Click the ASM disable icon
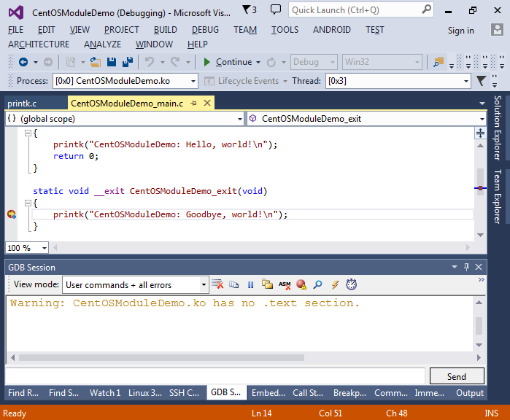 [285, 285]
